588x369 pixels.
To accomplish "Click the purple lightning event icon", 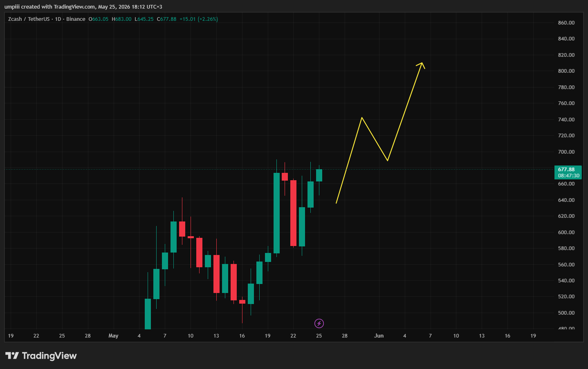I will pos(319,324).
